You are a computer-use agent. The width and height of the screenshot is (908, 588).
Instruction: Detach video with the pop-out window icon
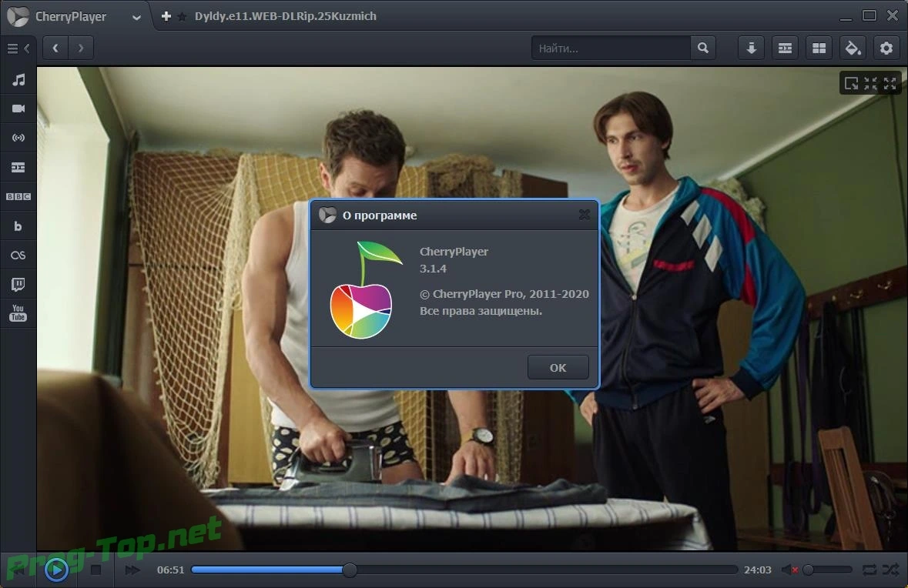pos(851,84)
